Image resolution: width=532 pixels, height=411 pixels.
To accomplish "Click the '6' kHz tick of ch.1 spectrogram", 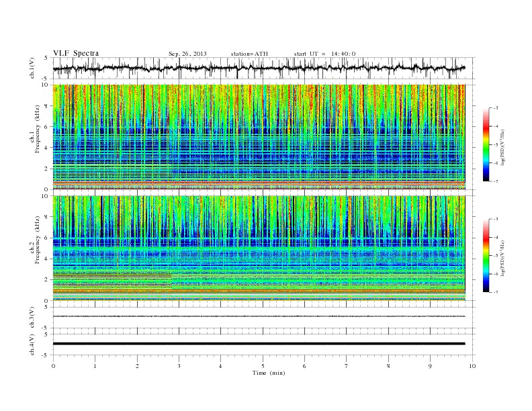I will (x=46, y=127).
